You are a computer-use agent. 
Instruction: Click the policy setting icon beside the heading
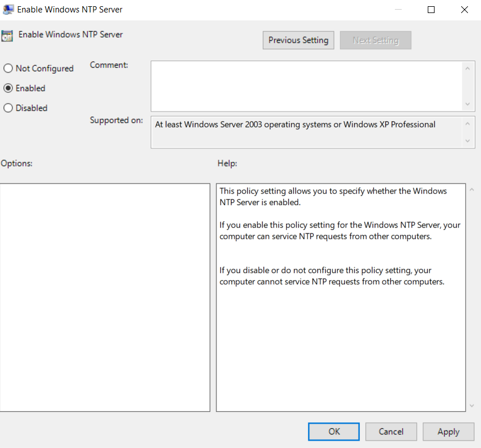7,35
